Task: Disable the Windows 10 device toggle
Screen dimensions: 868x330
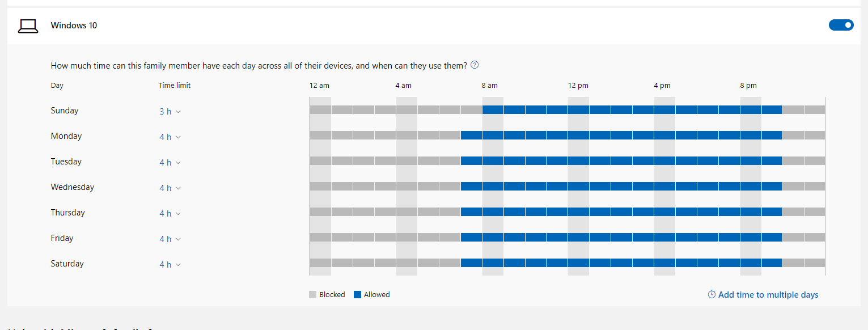Action: pos(841,25)
